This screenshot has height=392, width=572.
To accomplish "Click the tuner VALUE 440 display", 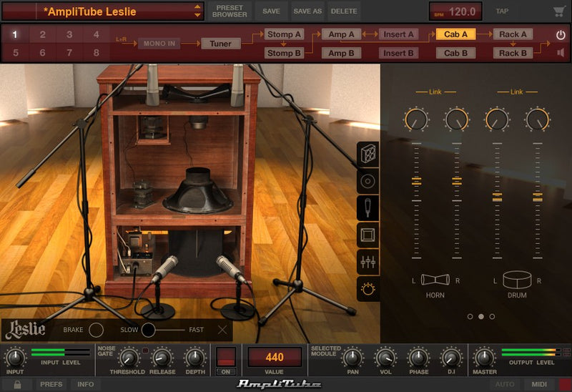I will tap(275, 357).
